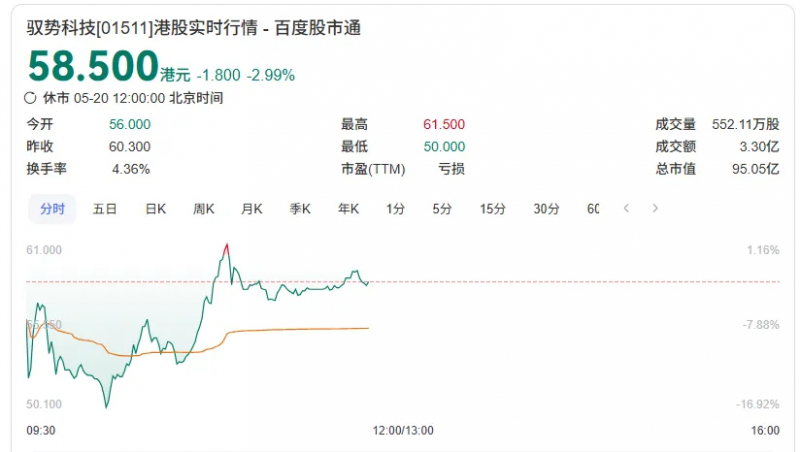Click the right arrow to show more tabs

(655, 208)
